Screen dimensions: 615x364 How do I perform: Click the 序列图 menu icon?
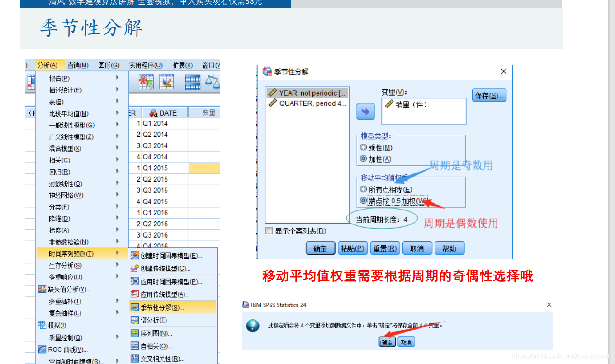(135, 333)
